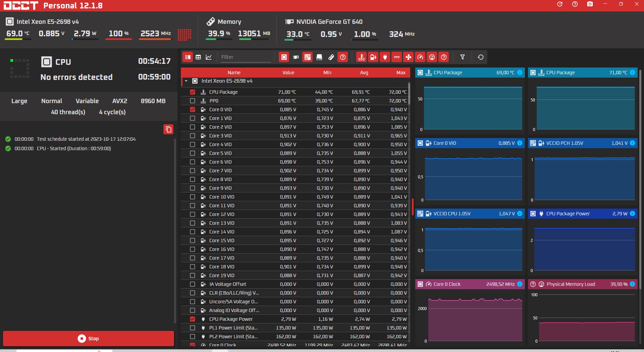
Task: Click the 'Core 5 VID' sensor row name
Action: click(220, 153)
